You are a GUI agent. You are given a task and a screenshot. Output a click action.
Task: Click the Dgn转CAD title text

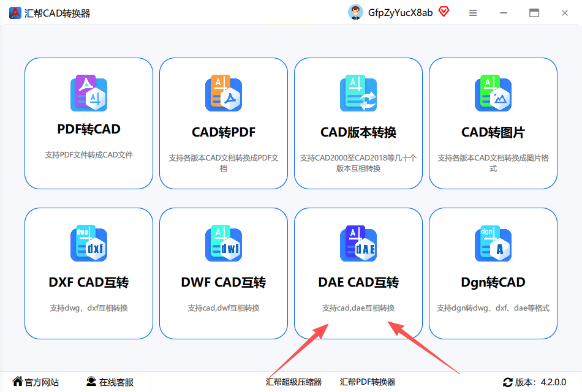(493, 282)
